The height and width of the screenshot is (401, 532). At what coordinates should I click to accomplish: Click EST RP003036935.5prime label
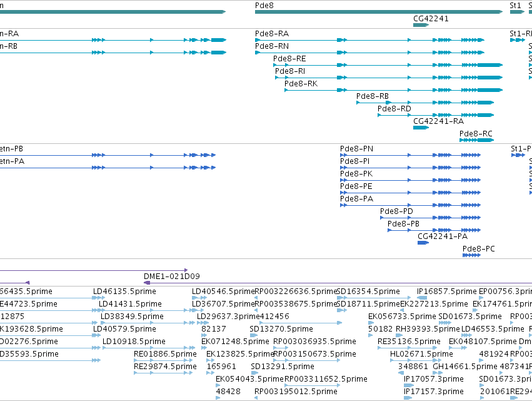click(314, 342)
